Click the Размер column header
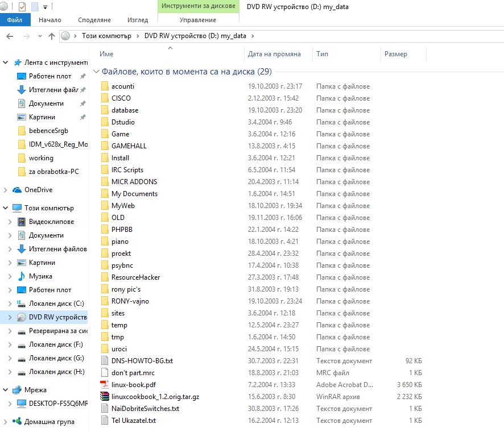Image resolution: width=504 pixels, height=432 pixels. coord(396,54)
